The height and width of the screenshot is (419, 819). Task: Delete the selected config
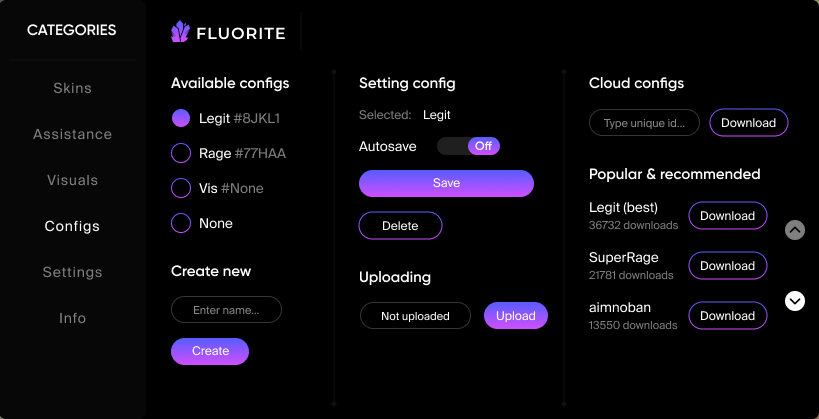(x=400, y=226)
